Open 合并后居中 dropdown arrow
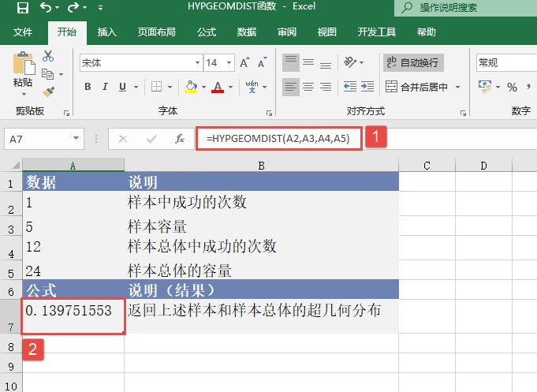The image size is (537, 392). (457, 87)
